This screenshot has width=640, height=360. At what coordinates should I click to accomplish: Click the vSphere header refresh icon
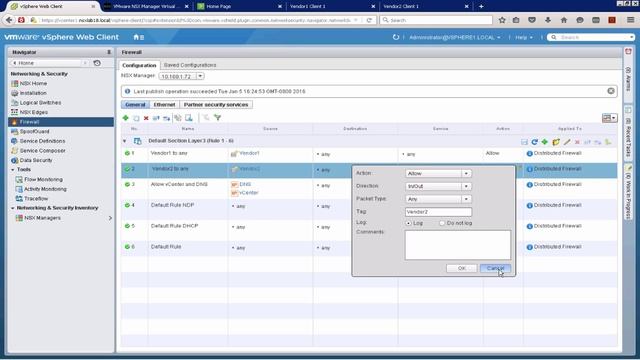396,37
